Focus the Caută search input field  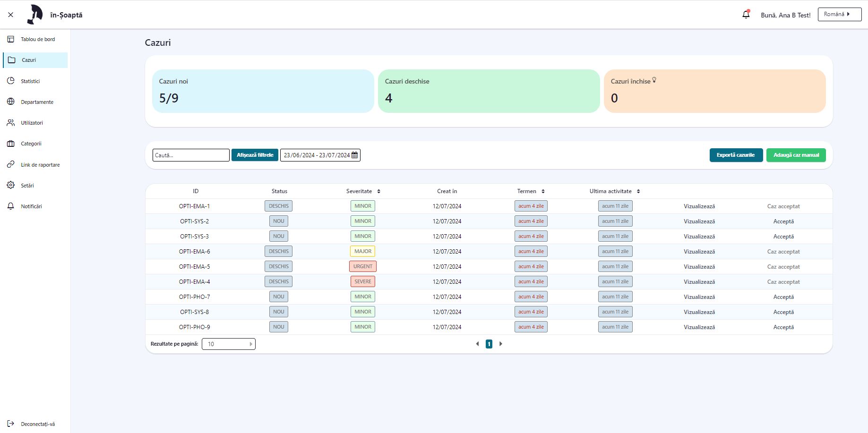[191, 155]
